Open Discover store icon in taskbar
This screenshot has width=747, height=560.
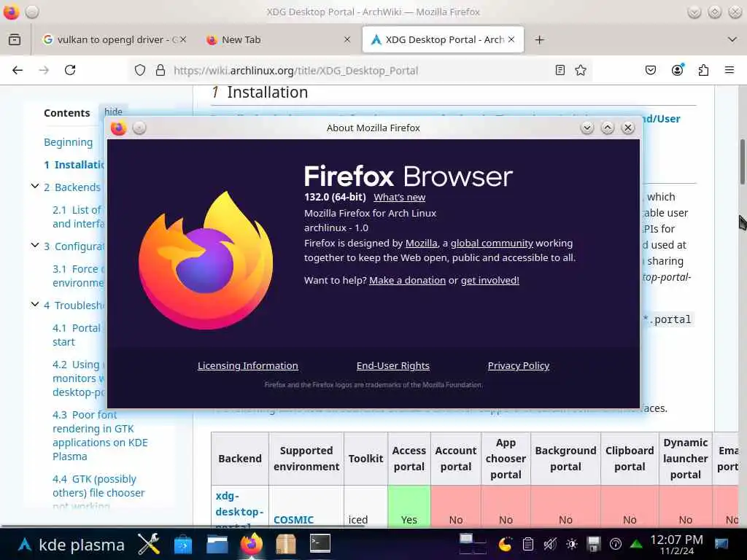[x=183, y=544]
